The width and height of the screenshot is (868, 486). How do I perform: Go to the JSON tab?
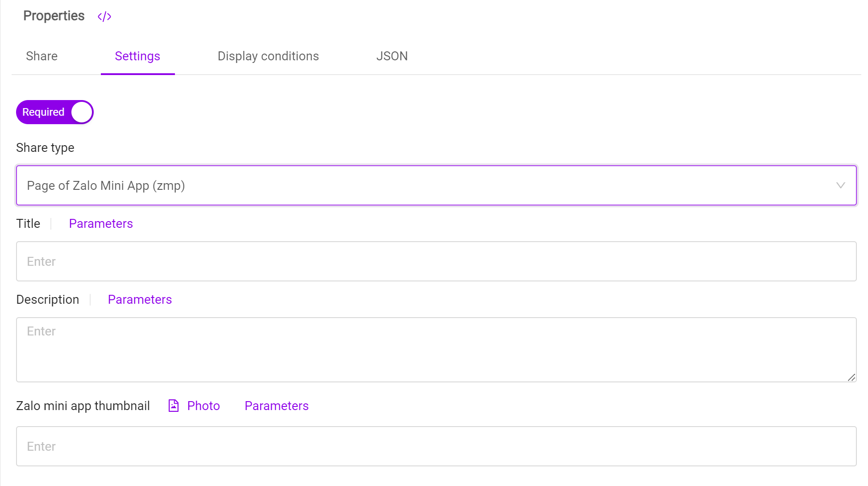392,56
